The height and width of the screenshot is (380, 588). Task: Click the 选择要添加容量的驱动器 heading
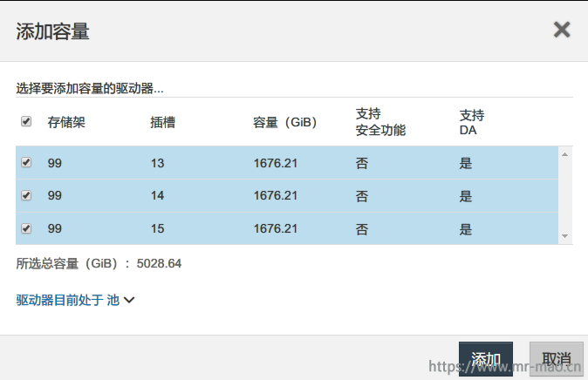90,88
